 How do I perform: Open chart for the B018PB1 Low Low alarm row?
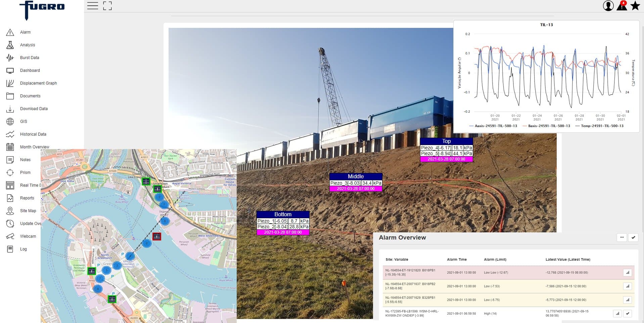point(627,273)
